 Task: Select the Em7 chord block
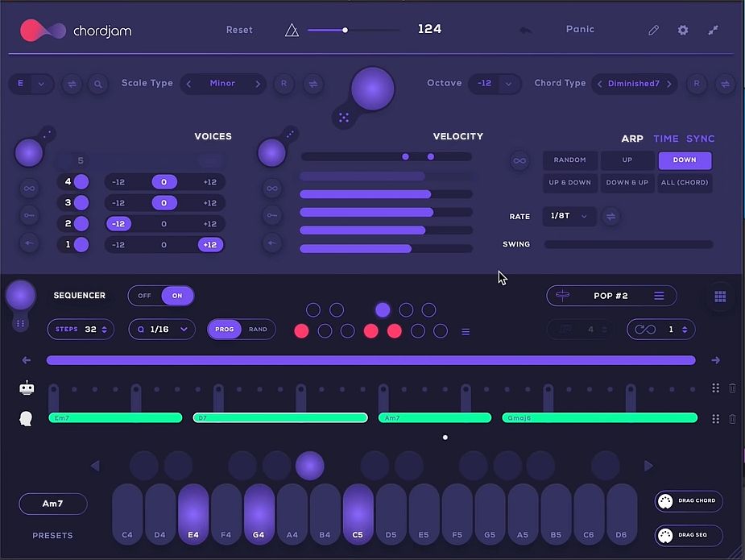point(115,418)
